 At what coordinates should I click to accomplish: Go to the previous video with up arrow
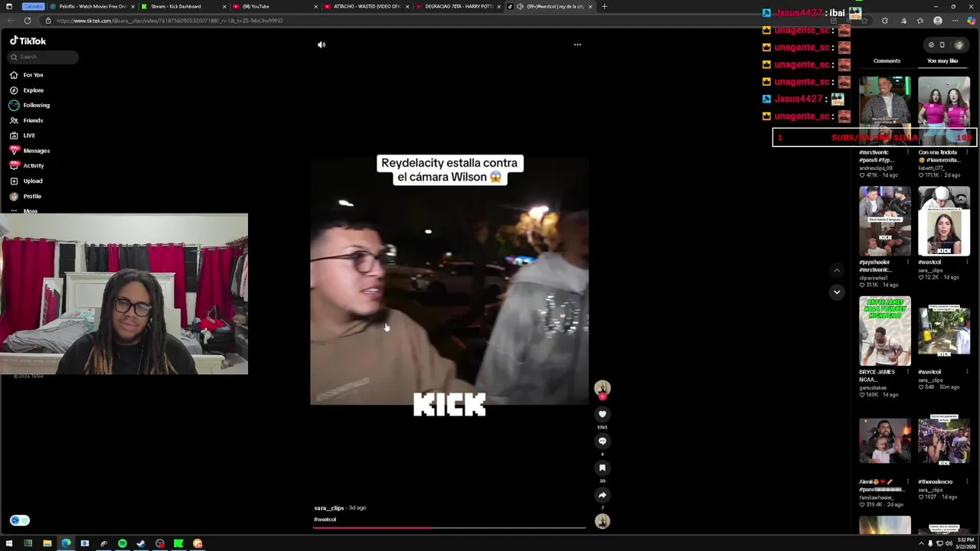pyautogui.click(x=837, y=270)
